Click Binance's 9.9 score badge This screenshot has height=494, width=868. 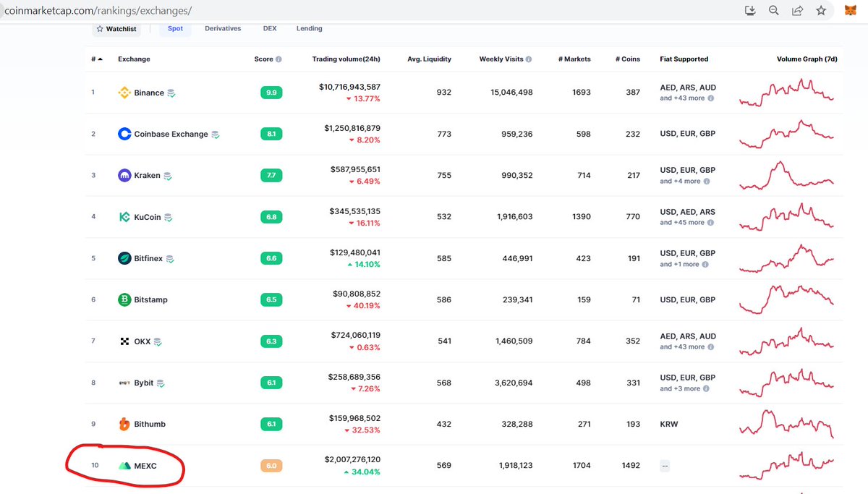(x=271, y=93)
